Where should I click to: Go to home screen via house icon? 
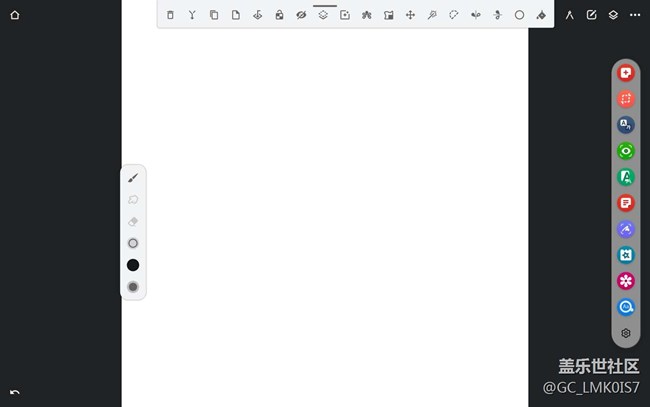15,15
